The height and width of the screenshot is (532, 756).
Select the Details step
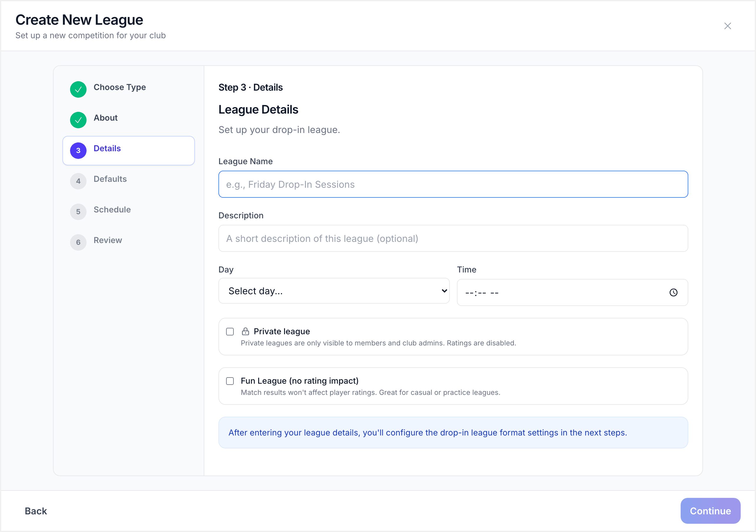[128, 150]
